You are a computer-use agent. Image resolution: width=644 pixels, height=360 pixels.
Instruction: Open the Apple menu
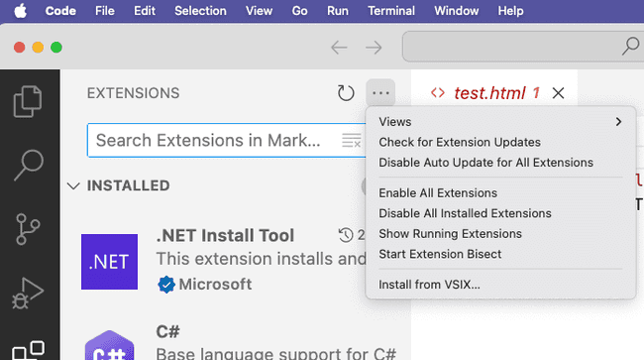(x=20, y=11)
